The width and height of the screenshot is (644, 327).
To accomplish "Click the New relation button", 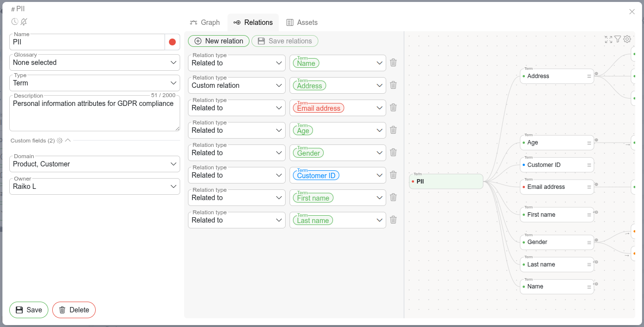I will coord(219,41).
